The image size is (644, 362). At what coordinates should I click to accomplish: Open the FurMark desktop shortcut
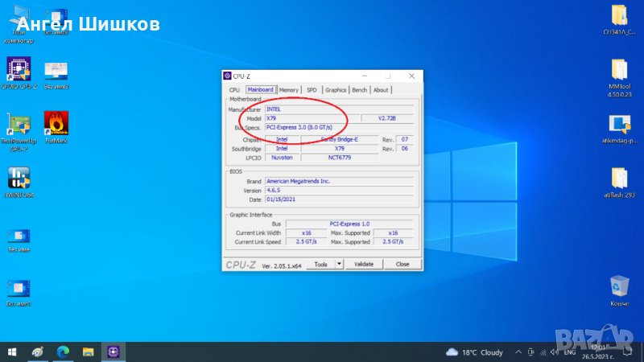click(56, 123)
